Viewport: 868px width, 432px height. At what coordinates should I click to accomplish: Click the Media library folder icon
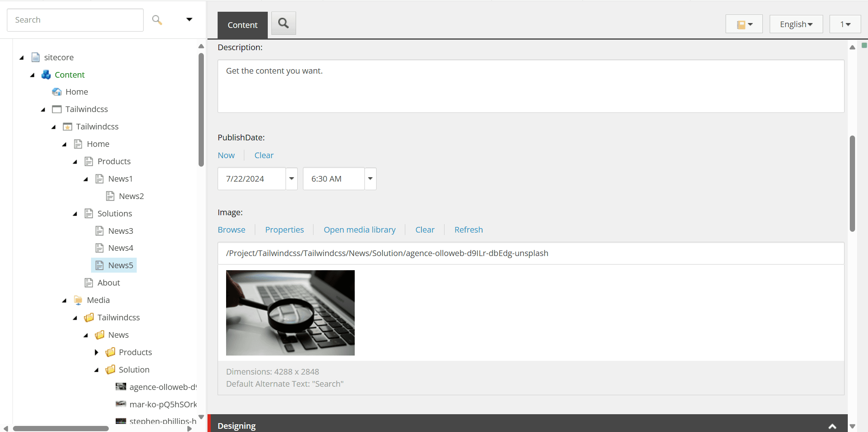pos(78,300)
